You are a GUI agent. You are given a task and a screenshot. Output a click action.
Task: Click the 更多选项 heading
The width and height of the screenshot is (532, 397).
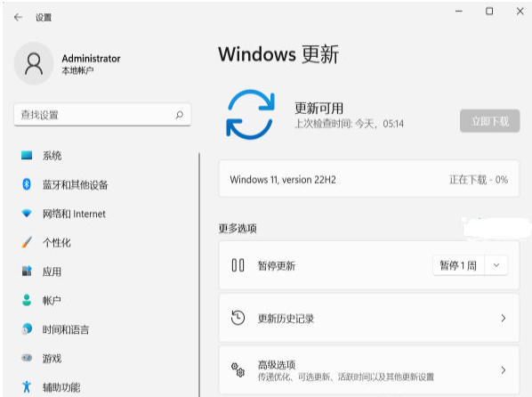pyautogui.click(x=238, y=228)
